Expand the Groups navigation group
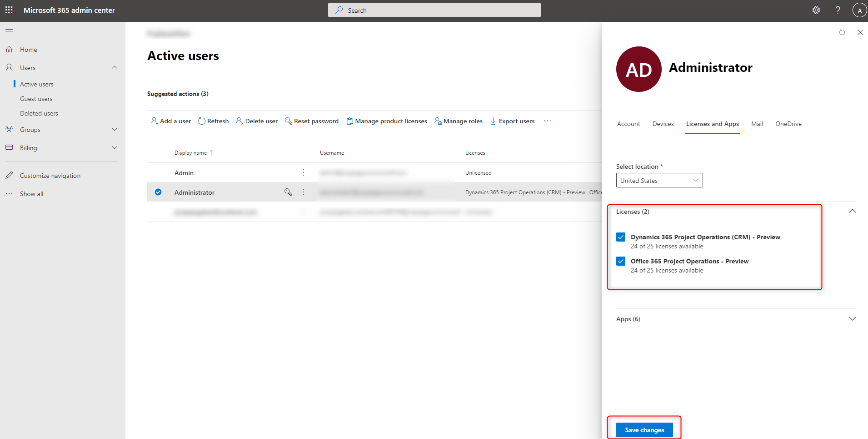 point(115,129)
